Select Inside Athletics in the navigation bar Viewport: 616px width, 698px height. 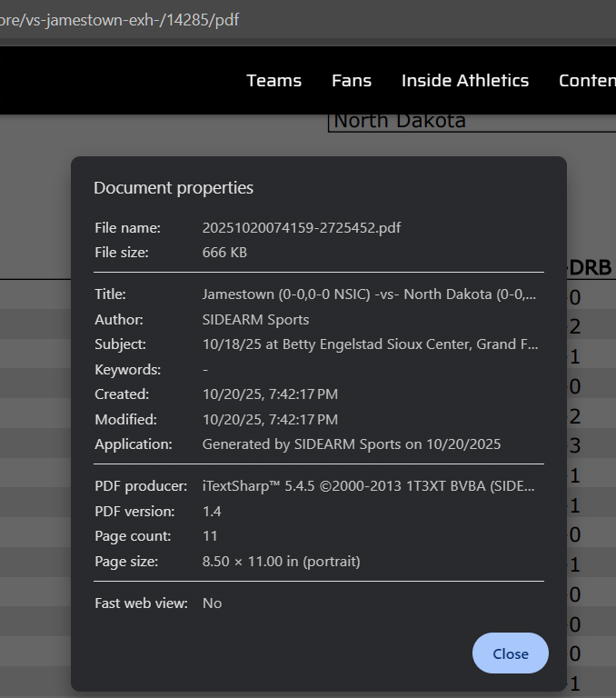pos(464,81)
